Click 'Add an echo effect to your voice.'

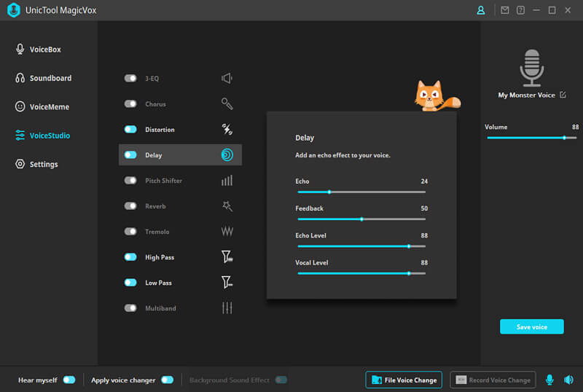(343, 155)
